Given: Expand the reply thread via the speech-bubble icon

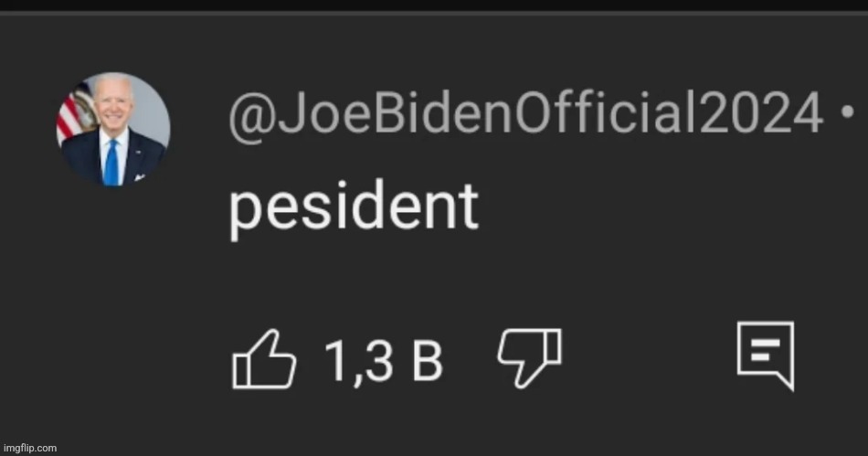Looking at the screenshot, I should (x=765, y=354).
